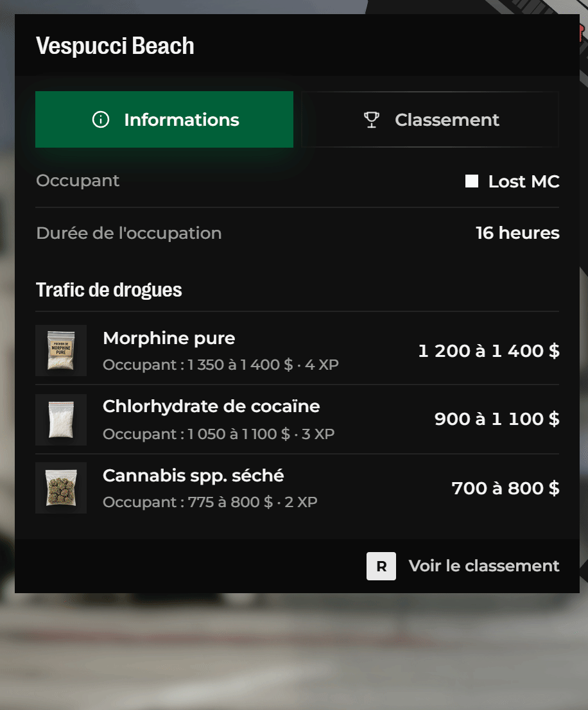Click the Cannabis spp. séché name

(x=193, y=476)
